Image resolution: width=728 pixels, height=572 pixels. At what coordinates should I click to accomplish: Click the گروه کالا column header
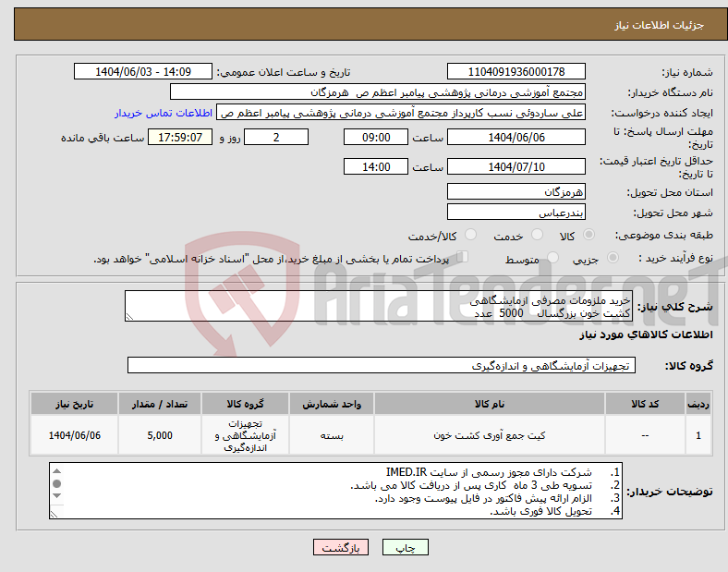245,404
